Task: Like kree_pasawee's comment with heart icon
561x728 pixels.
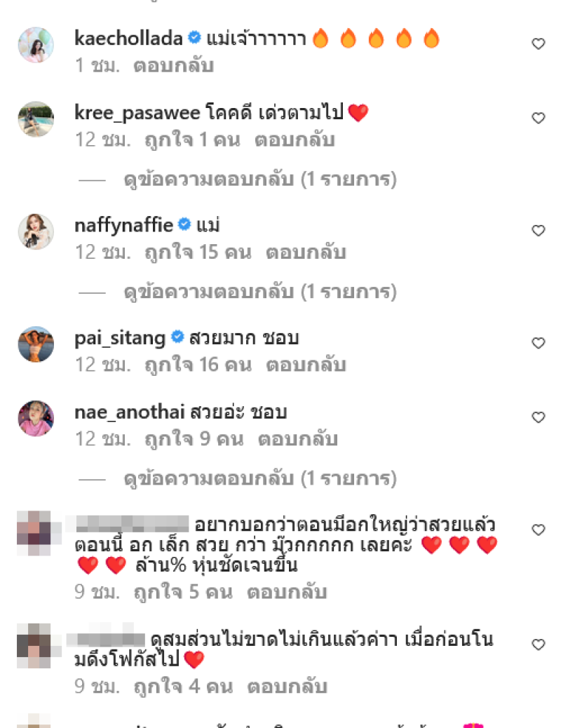Action: click(x=538, y=119)
